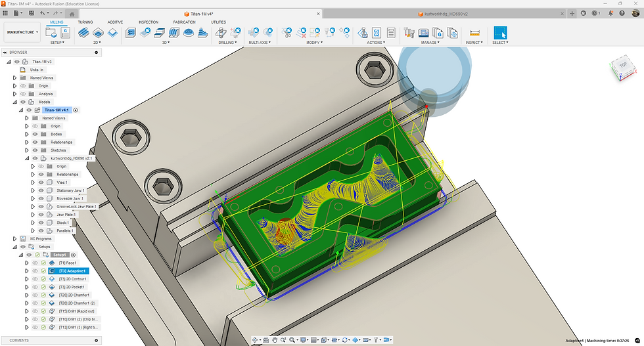Switch to the TURNING ribbon tab

coord(85,22)
